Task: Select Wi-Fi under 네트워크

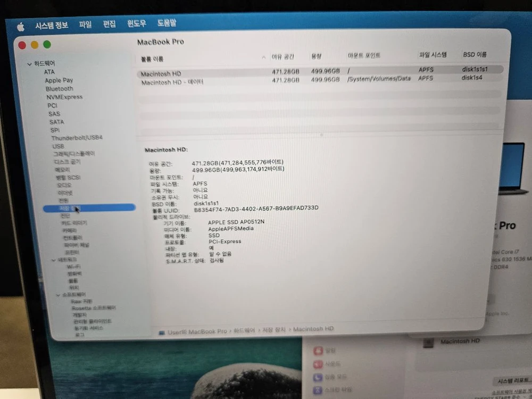Action: pyautogui.click(x=73, y=267)
